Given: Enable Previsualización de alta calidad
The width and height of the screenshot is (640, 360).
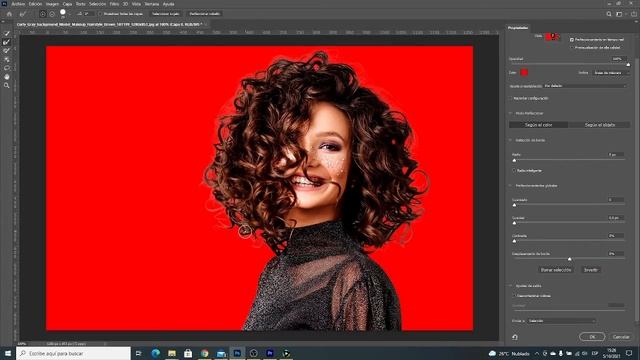Looking at the screenshot, I should (572, 48).
